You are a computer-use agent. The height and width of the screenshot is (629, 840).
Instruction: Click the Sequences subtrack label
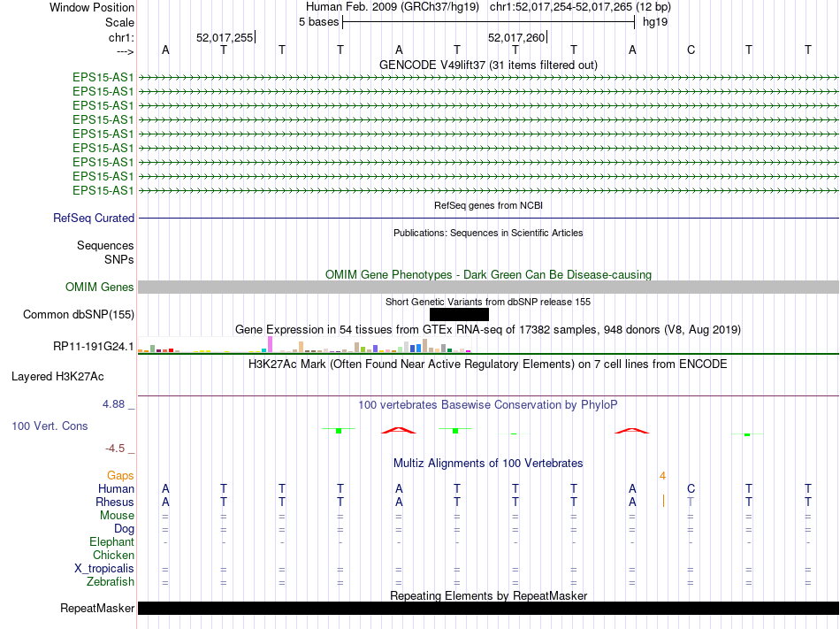[105, 245]
